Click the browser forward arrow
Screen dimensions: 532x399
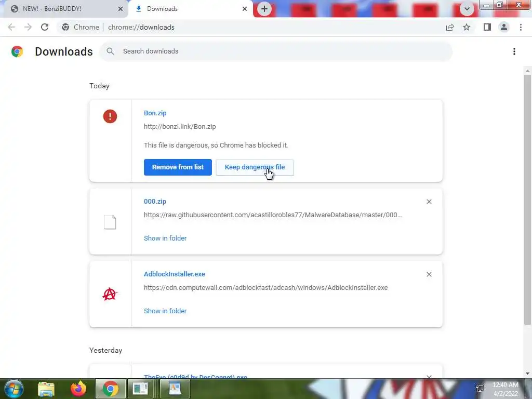pyautogui.click(x=28, y=27)
